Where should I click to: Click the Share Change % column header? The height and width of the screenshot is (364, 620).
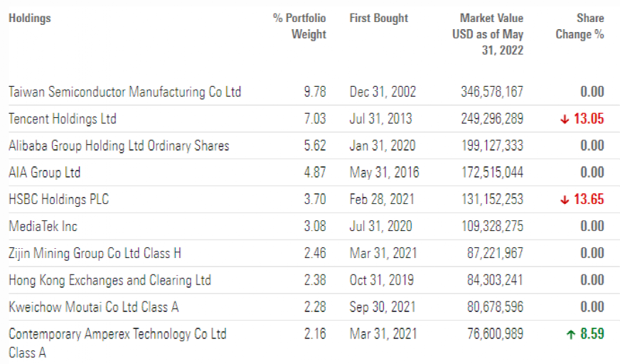(589, 26)
